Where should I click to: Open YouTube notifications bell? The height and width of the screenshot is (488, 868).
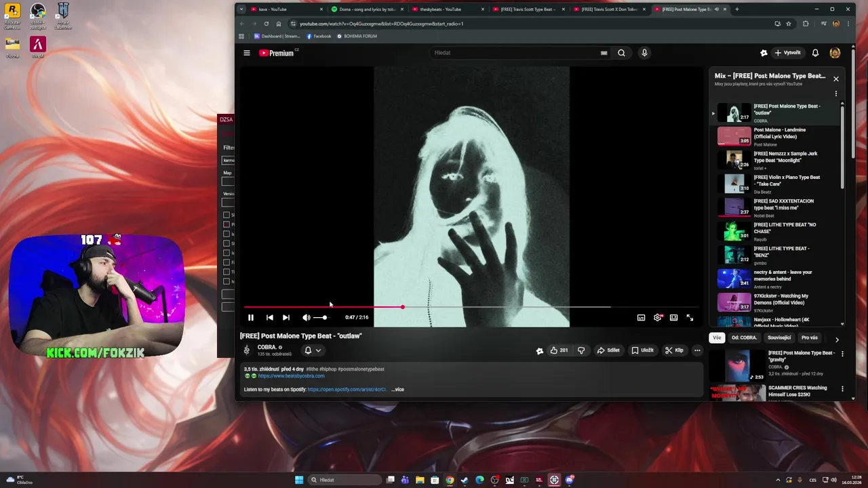(815, 53)
